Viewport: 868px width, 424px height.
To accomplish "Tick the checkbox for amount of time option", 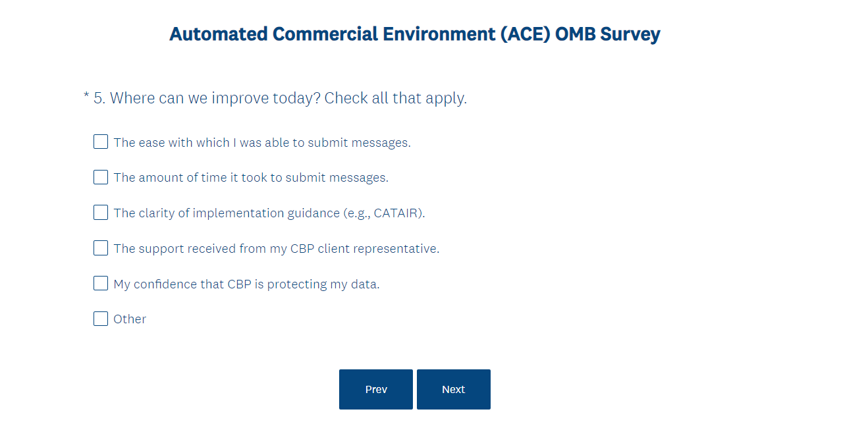I will tap(101, 178).
